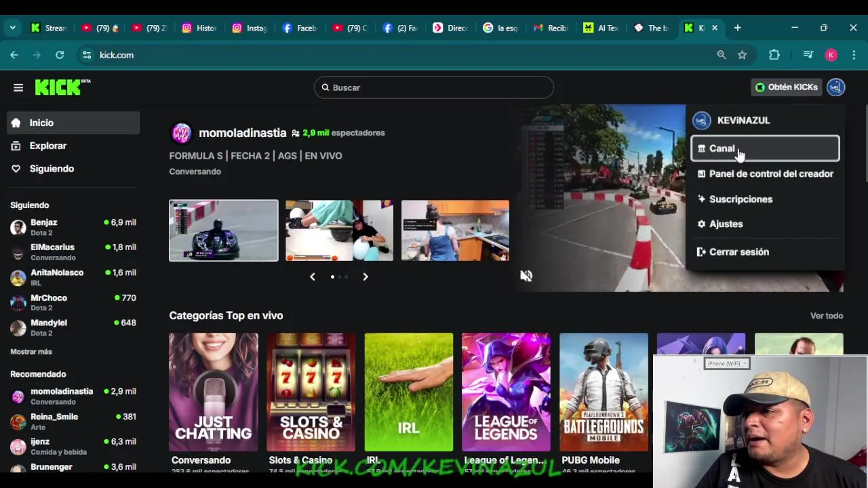Click Cerrar sesión

[x=765, y=252]
